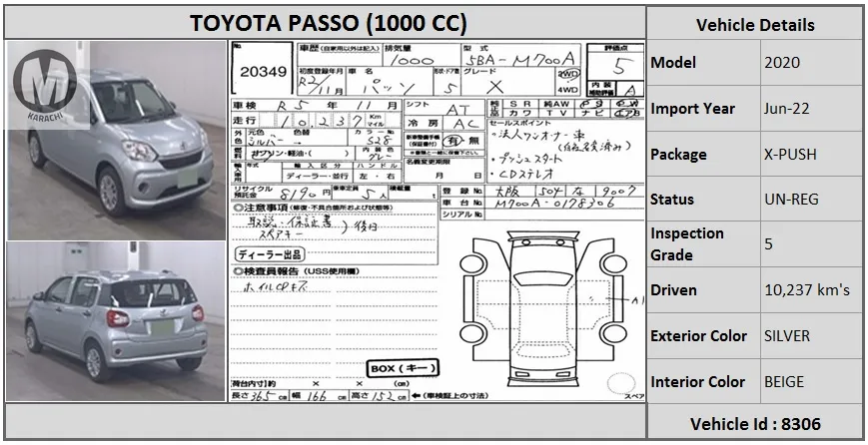This screenshot has width=868, height=445.
Task: Select the 'Import Year' label
Action: [692, 109]
